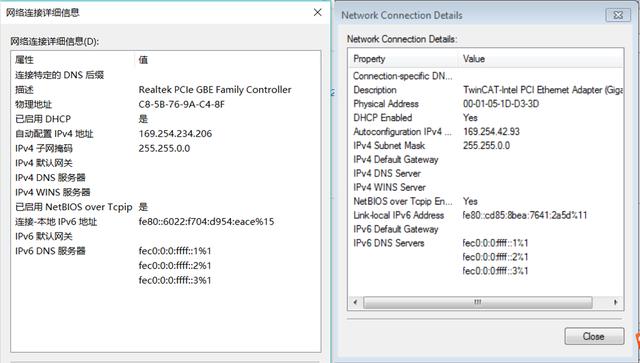
Task: Select the 连接特定的 DNS 后缀 row
Action: click(x=166, y=75)
